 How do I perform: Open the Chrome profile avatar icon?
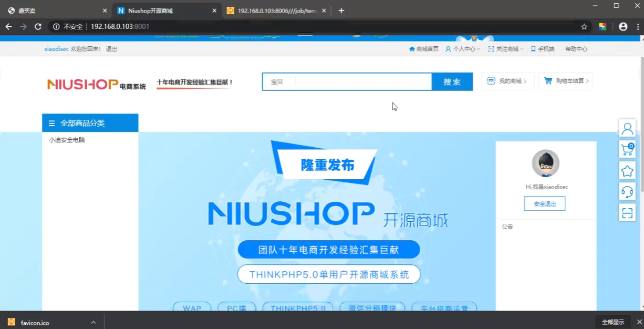(x=623, y=26)
